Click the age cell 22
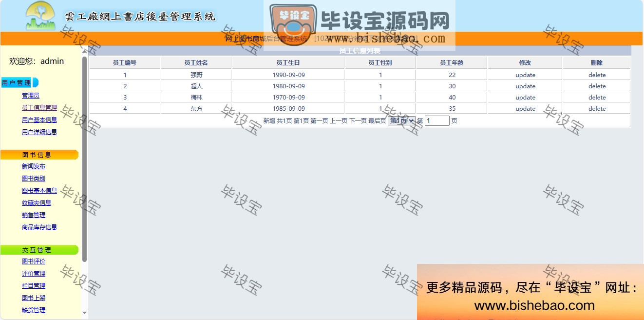The height and width of the screenshot is (320, 644). (452, 75)
